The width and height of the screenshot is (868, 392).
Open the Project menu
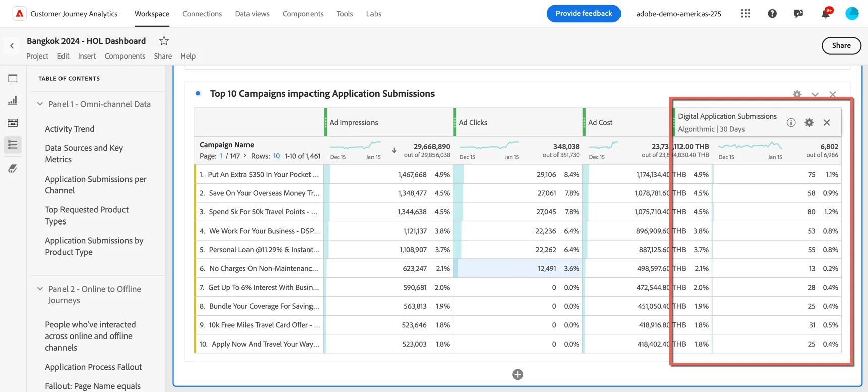37,56
